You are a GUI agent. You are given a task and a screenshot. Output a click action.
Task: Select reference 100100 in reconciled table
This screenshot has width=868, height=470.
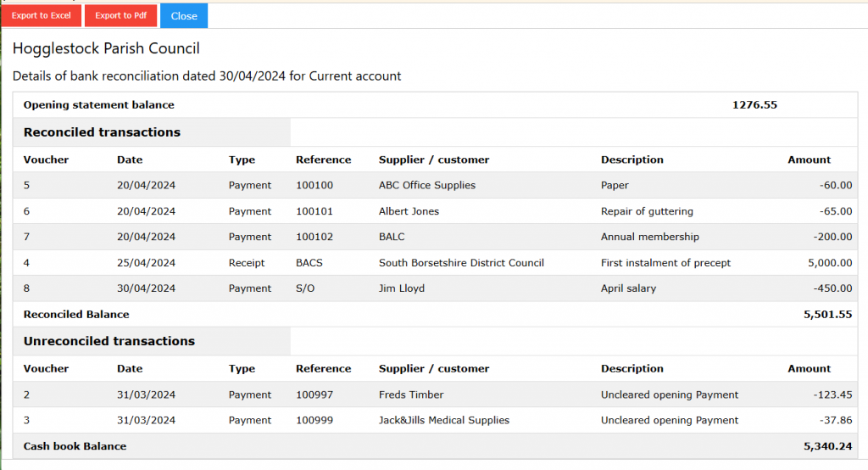pyautogui.click(x=314, y=185)
